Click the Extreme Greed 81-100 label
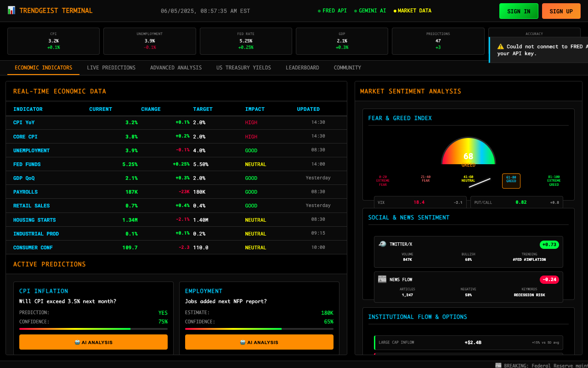Image resolution: width=588 pixels, height=368 pixels. 554,181
